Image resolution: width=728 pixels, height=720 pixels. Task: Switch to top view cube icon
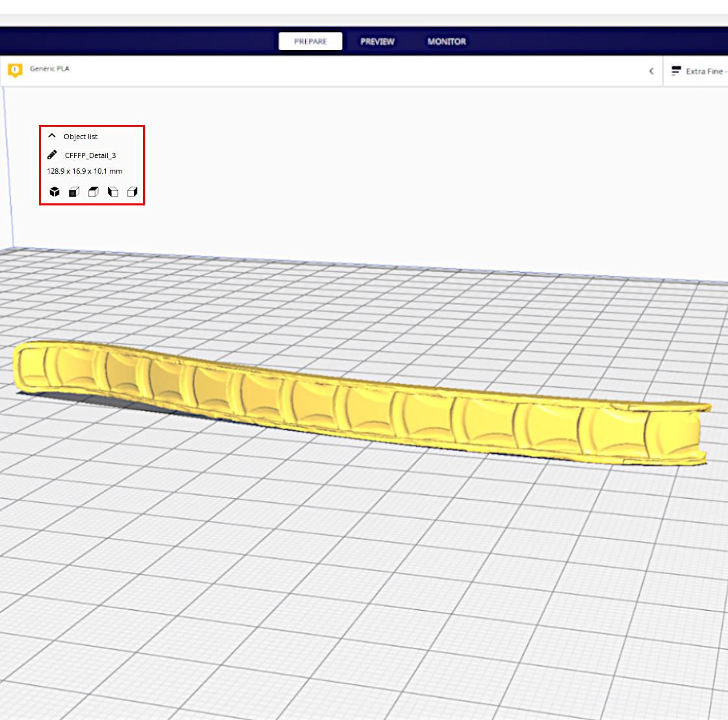click(x=94, y=192)
